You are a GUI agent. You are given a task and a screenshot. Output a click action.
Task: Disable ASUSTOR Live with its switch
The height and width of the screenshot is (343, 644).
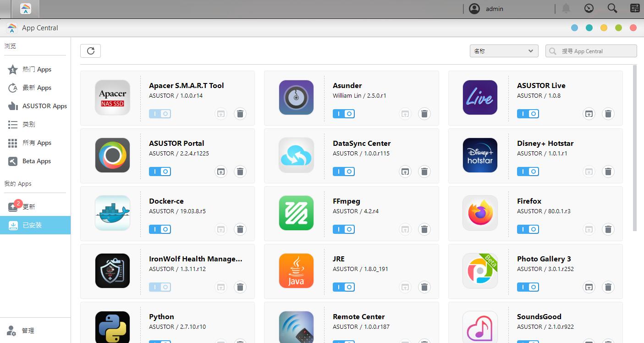(528, 114)
